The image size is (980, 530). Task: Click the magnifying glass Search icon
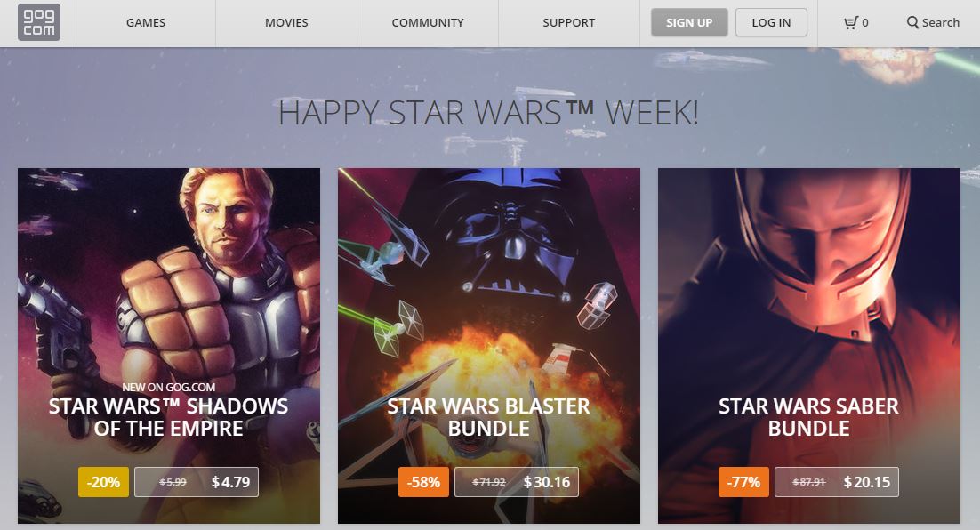(912, 22)
